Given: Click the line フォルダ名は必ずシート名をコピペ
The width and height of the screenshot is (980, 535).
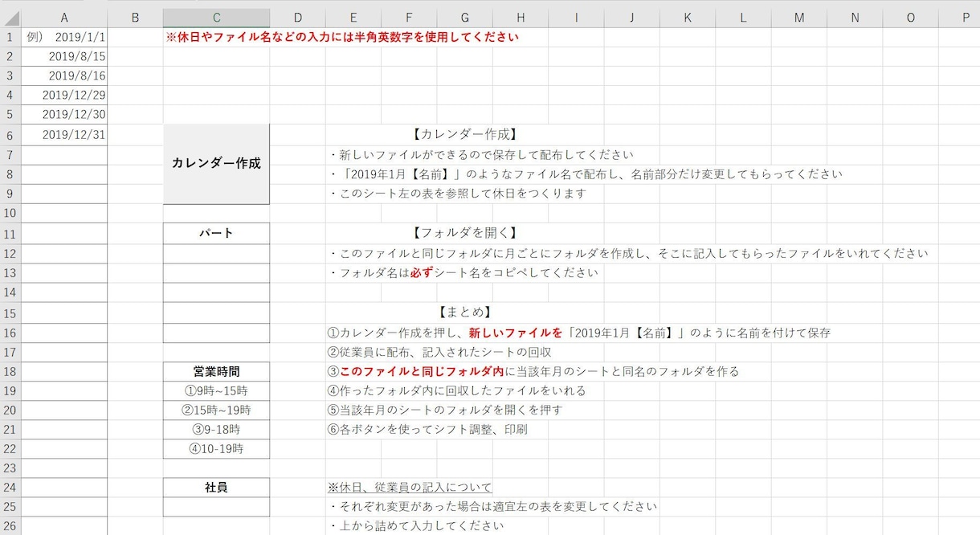Looking at the screenshot, I should click(463, 272).
